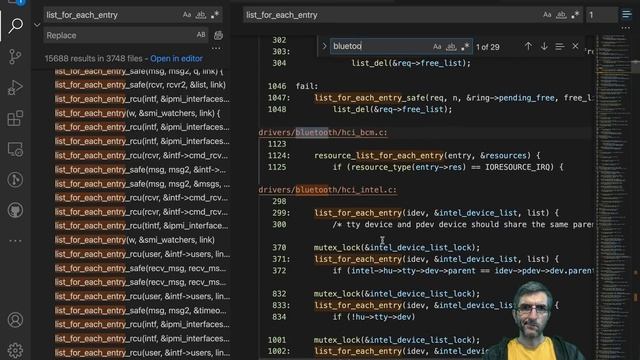Open the Source Control view
This screenshot has height=360, width=640.
click(15, 57)
